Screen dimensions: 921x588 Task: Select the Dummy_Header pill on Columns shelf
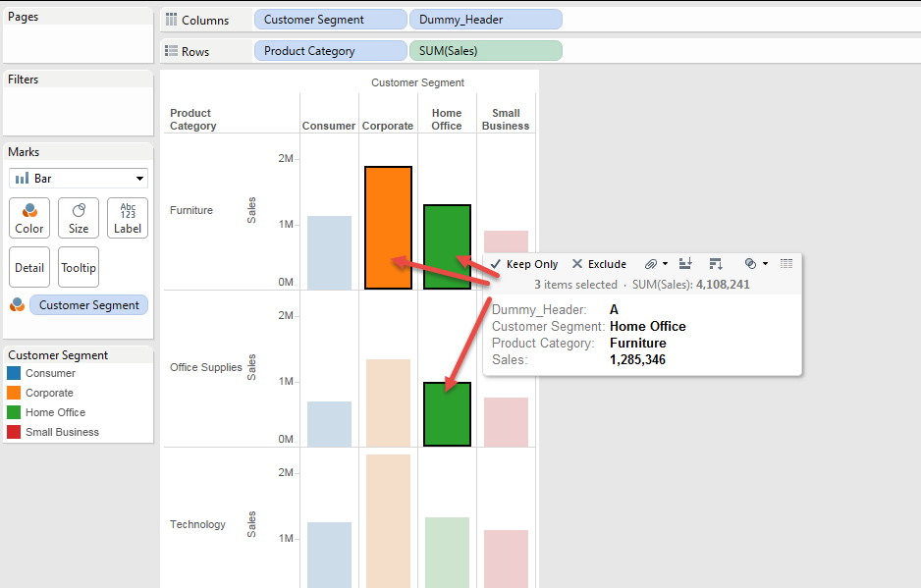click(486, 20)
